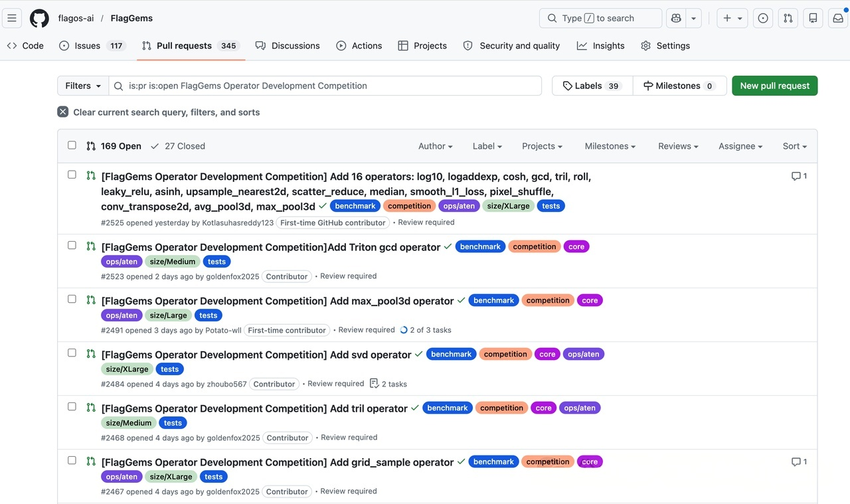Screen dimensions: 850x504
Task: Click the Type / to search box
Action: pos(601,18)
